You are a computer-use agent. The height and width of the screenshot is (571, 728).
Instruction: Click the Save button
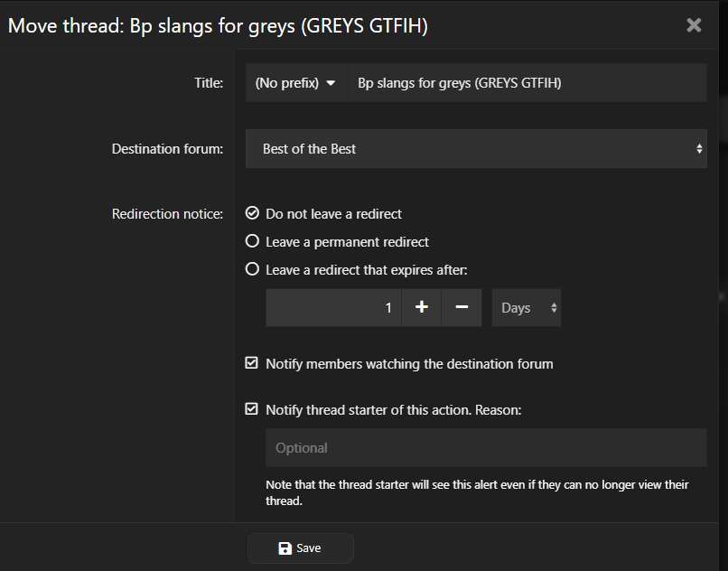coord(300,548)
